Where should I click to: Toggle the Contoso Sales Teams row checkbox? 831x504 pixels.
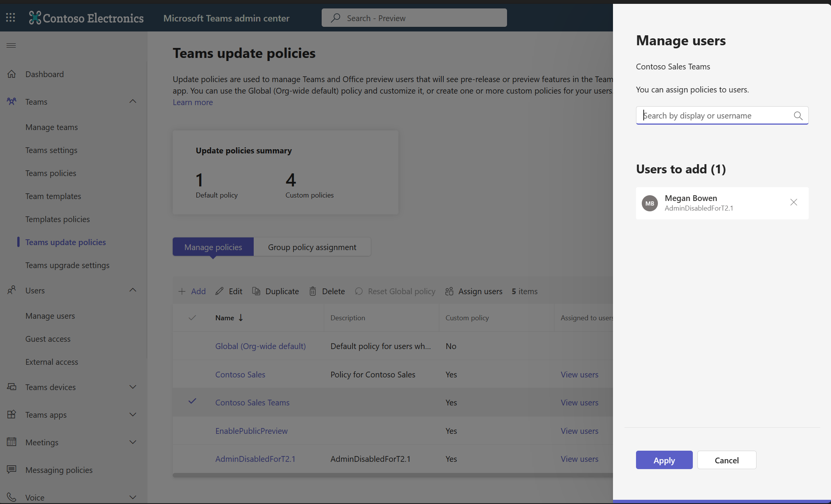click(192, 402)
